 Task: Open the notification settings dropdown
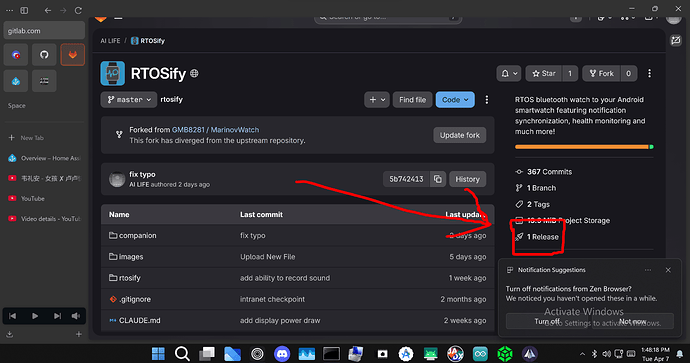[x=509, y=73]
